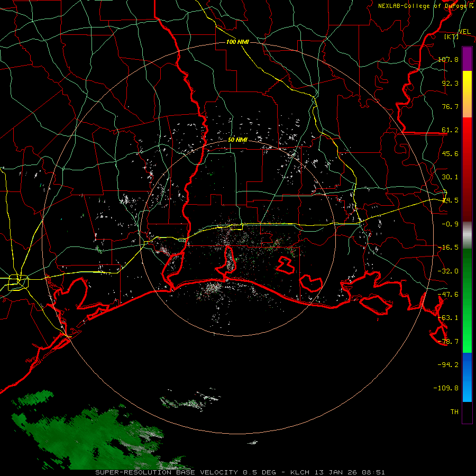Click the "TH" scale label

click(454, 412)
